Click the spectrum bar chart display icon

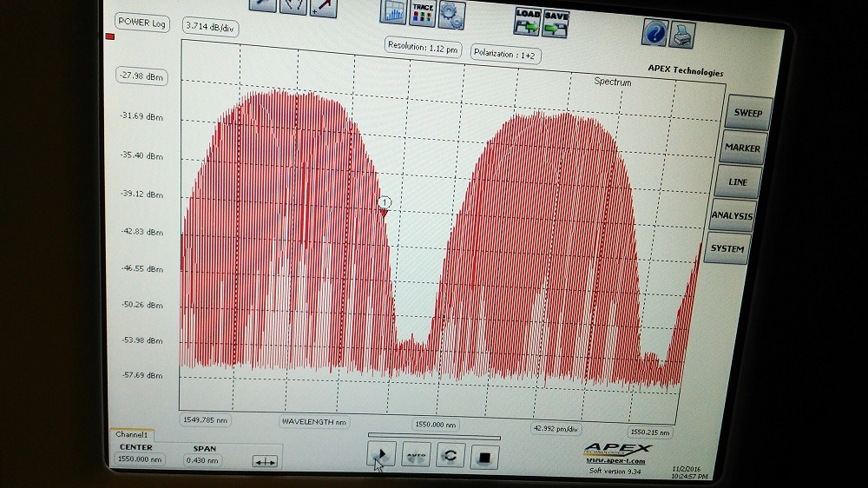[393, 12]
